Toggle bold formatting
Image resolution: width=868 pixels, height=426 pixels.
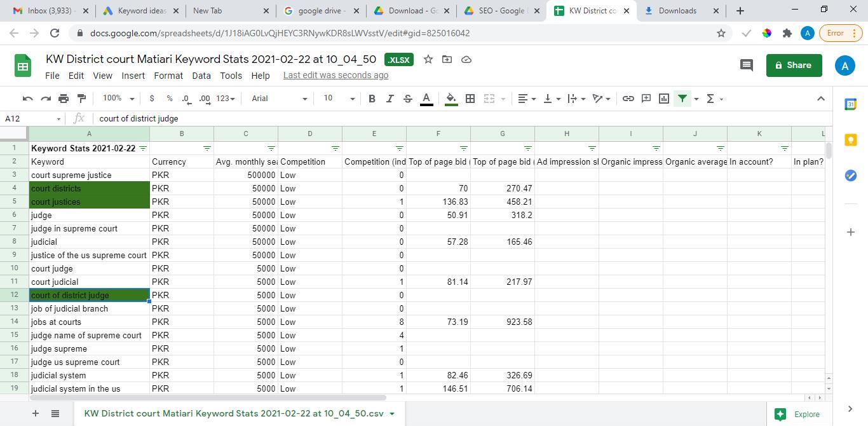pos(372,99)
